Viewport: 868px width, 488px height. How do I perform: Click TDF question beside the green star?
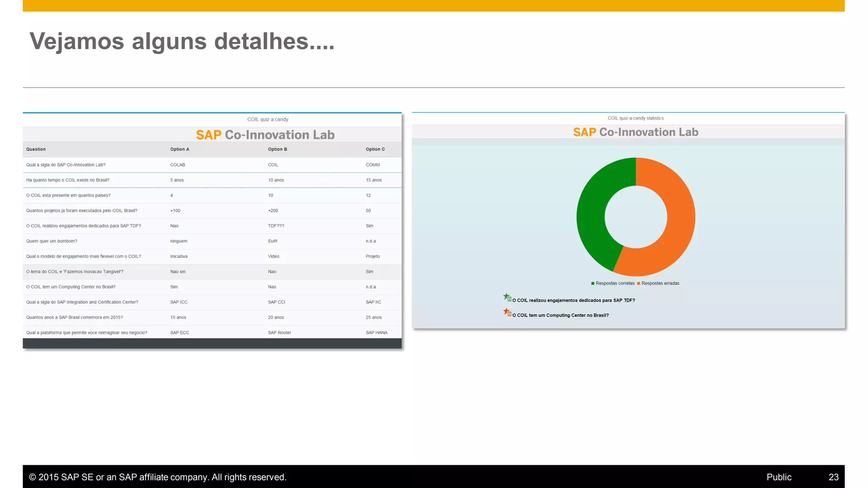coord(574,300)
